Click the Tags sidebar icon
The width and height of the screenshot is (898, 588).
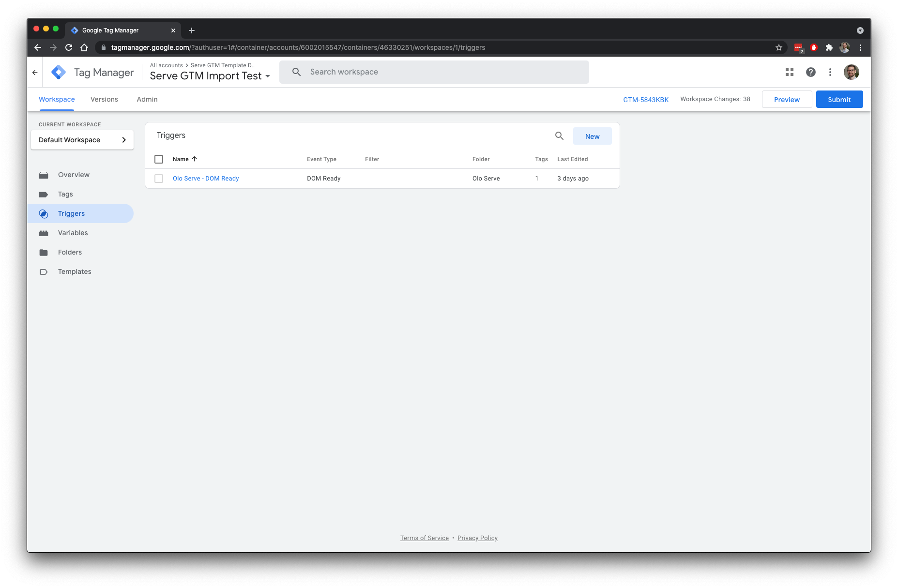(44, 195)
